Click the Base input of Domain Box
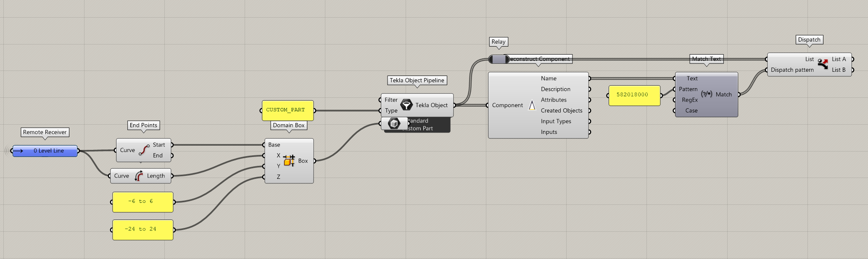 point(274,145)
